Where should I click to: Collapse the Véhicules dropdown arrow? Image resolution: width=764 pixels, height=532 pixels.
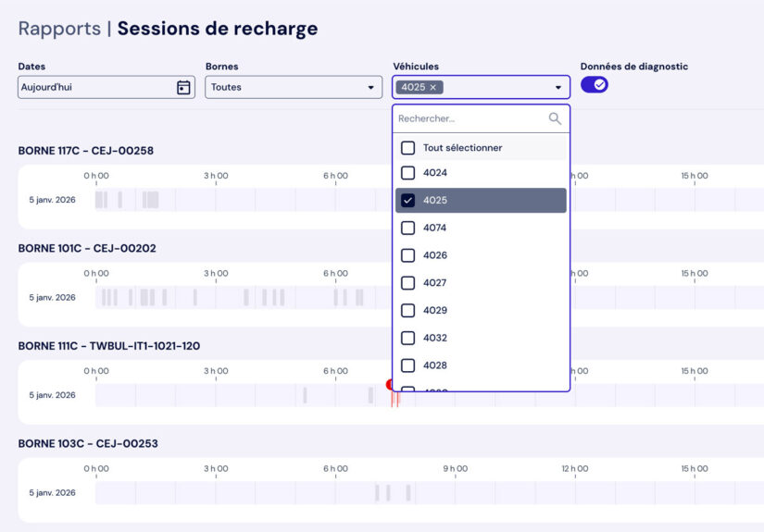click(557, 88)
